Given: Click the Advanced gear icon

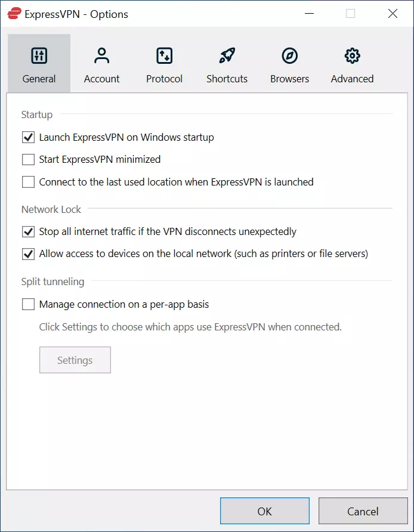Looking at the screenshot, I should 352,56.
